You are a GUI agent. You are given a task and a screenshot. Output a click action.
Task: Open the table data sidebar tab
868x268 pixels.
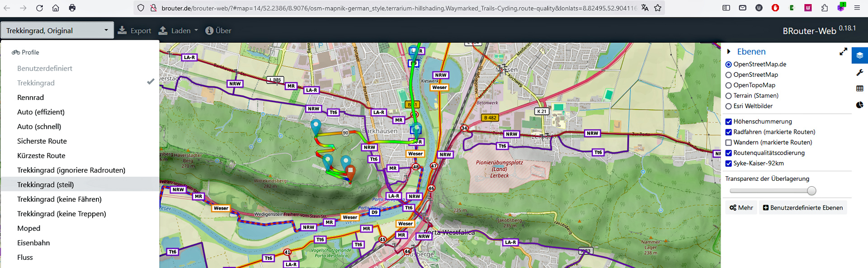tap(860, 89)
